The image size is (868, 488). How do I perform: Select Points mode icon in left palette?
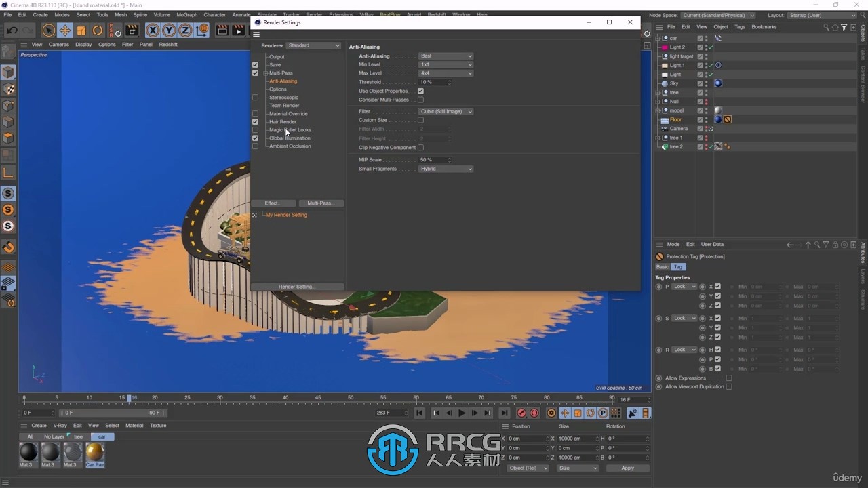coord(8,106)
